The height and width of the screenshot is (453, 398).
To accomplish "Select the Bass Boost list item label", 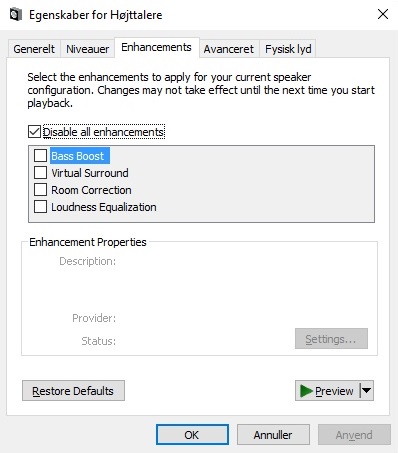I will (x=78, y=156).
